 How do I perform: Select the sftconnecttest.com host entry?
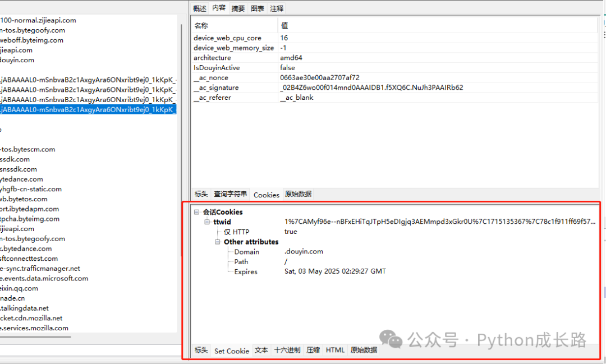29,259
